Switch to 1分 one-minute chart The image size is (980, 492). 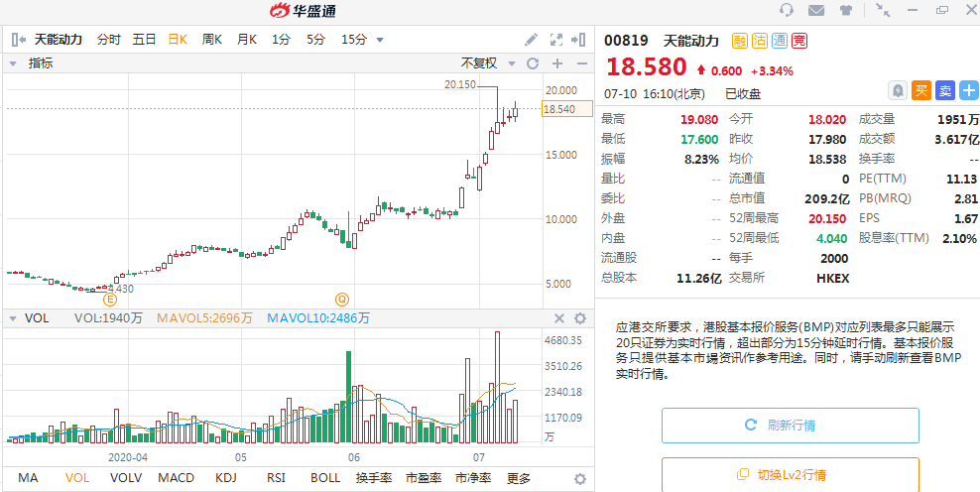tap(282, 40)
